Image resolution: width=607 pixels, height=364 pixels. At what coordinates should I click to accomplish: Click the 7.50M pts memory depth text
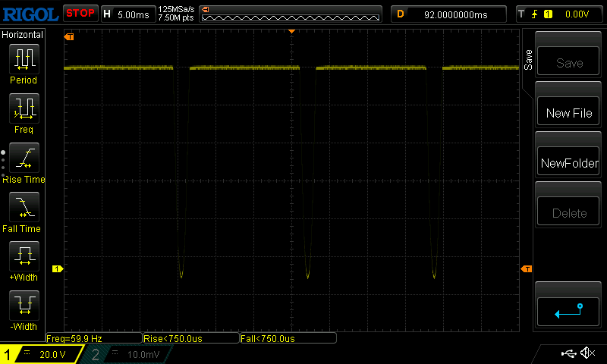click(176, 17)
